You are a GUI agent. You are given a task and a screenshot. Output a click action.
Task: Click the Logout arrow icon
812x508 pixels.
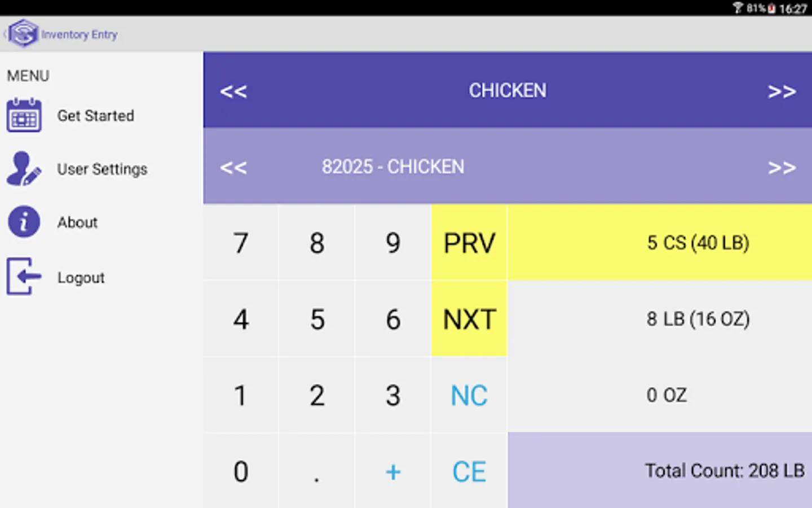tap(24, 277)
